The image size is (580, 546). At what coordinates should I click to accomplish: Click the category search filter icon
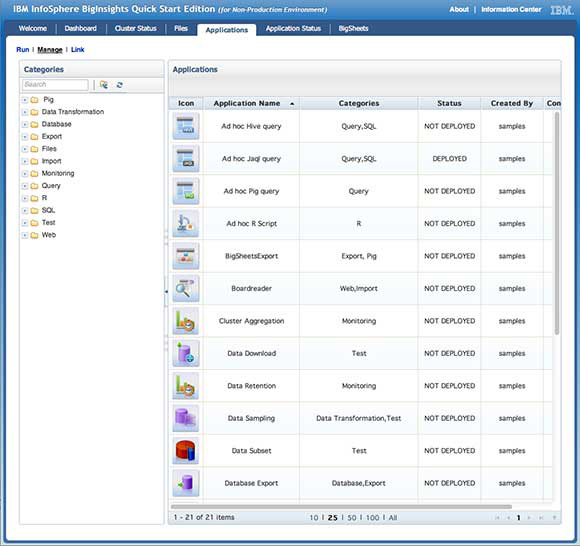click(104, 85)
